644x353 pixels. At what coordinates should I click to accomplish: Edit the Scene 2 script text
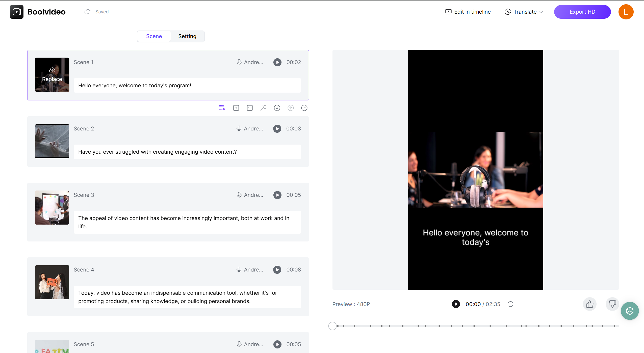click(187, 152)
